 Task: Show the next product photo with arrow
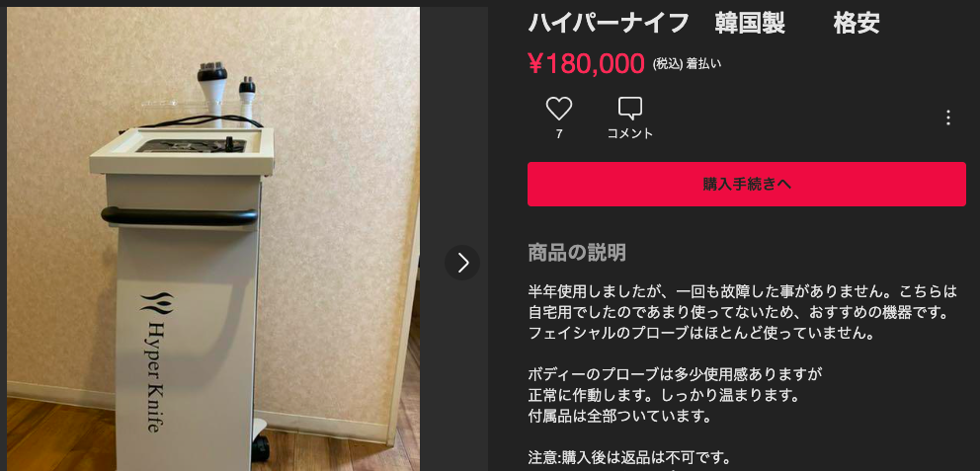462,263
